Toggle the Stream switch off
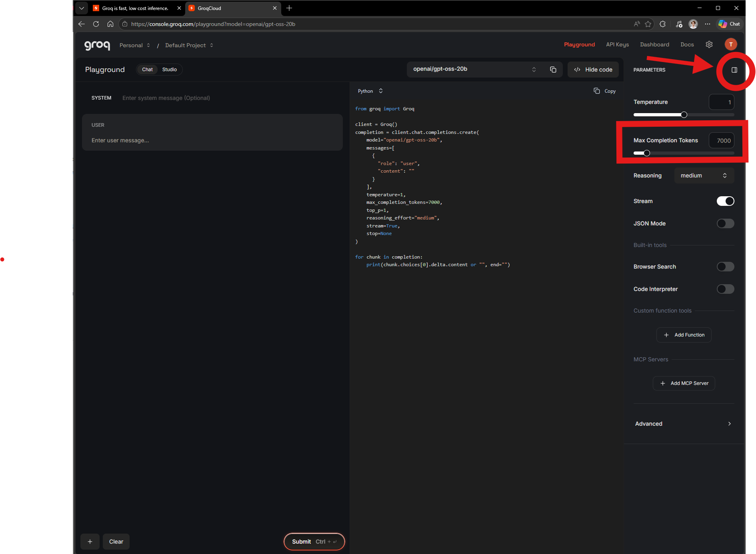Screen dimensions: 756x554 point(725,201)
